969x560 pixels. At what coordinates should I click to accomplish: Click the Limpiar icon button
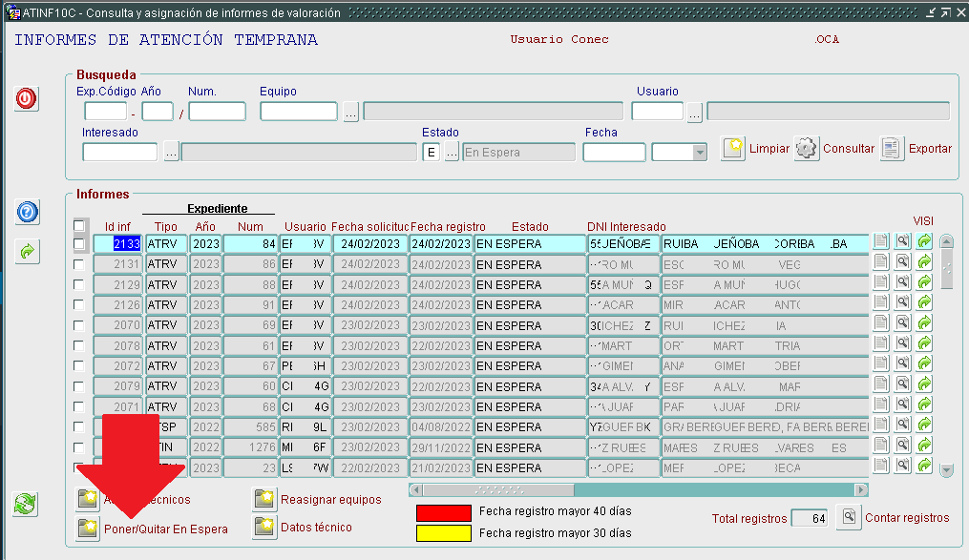[x=732, y=149]
